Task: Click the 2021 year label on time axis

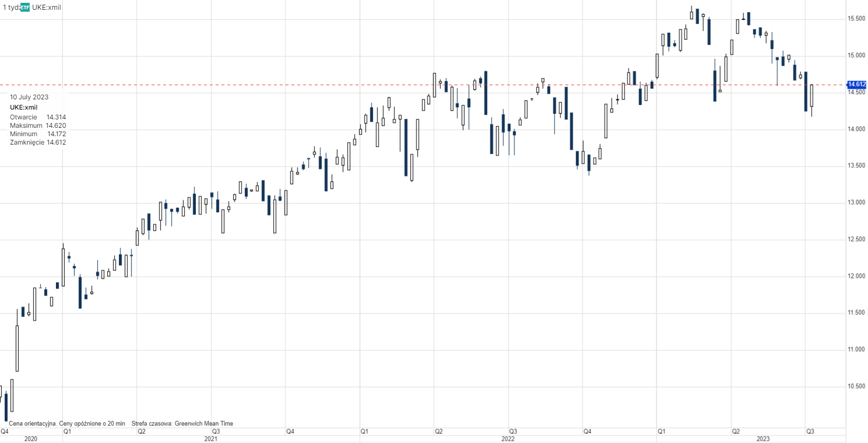Action: [211, 439]
